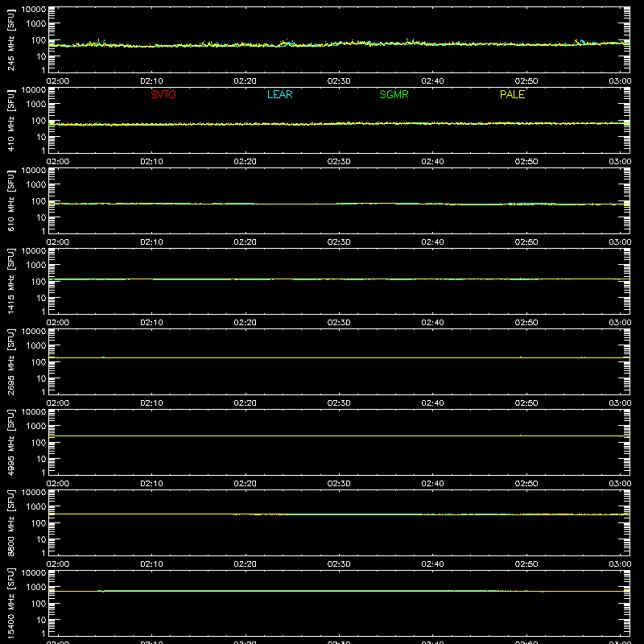Click 02:30 tick label under 610 MHz plot

pyautogui.click(x=339, y=242)
